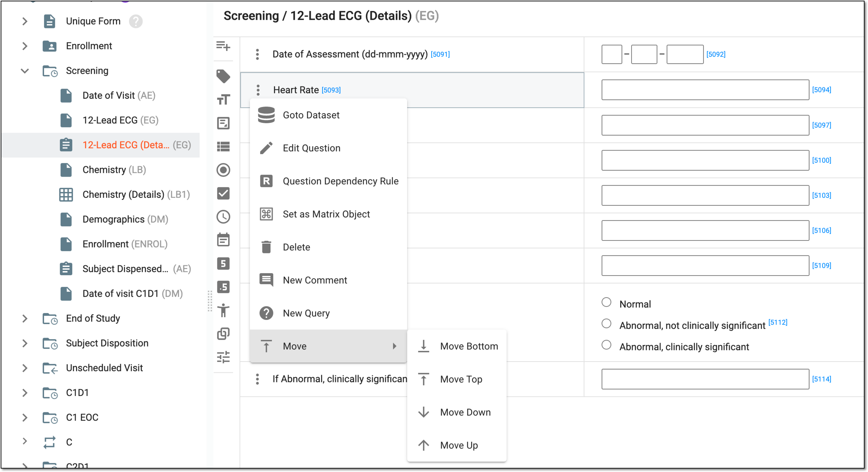Choose Question Dependency Rule menu entry
The width and height of the screenshot is (868, 472).
tap(328, 181)
